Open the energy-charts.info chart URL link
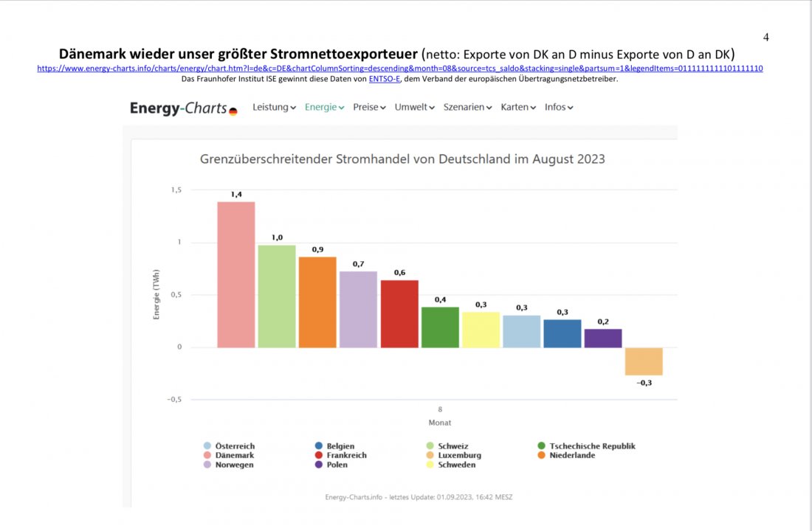Image resolution: width=812 pixels, height=531 pixels. point(399,69)
